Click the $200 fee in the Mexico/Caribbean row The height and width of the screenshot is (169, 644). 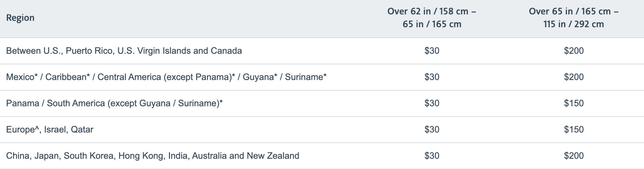[x=574, y=77]
